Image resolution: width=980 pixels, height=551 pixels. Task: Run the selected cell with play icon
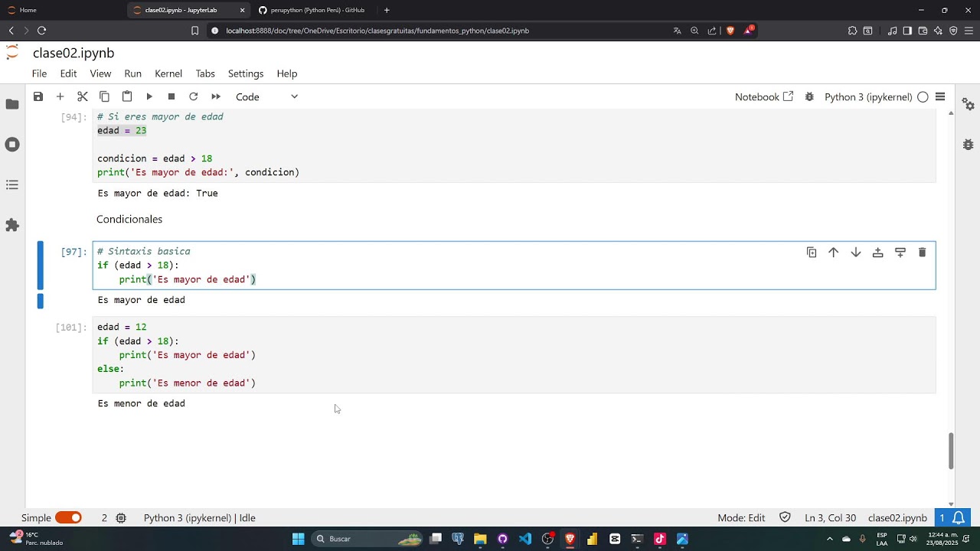click(x=149, y=96)
